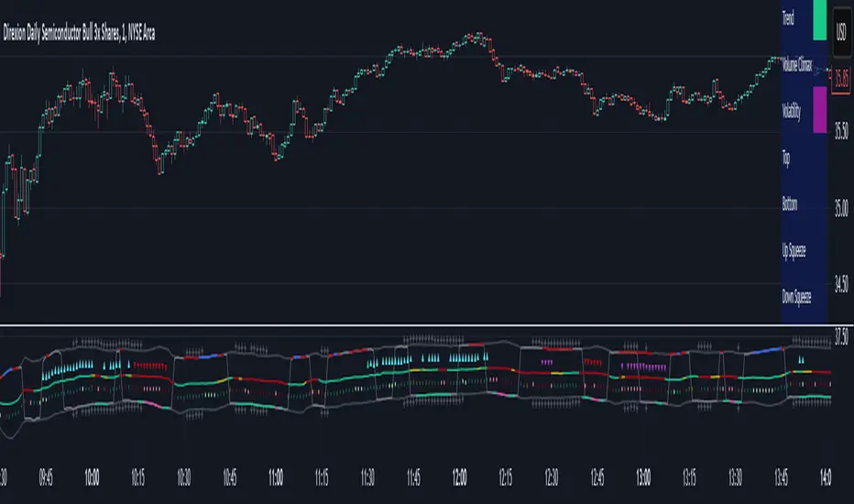The image size is (854, 504).
Task: Click the 11:45 time axis label
Action: (x=413, y=477)
